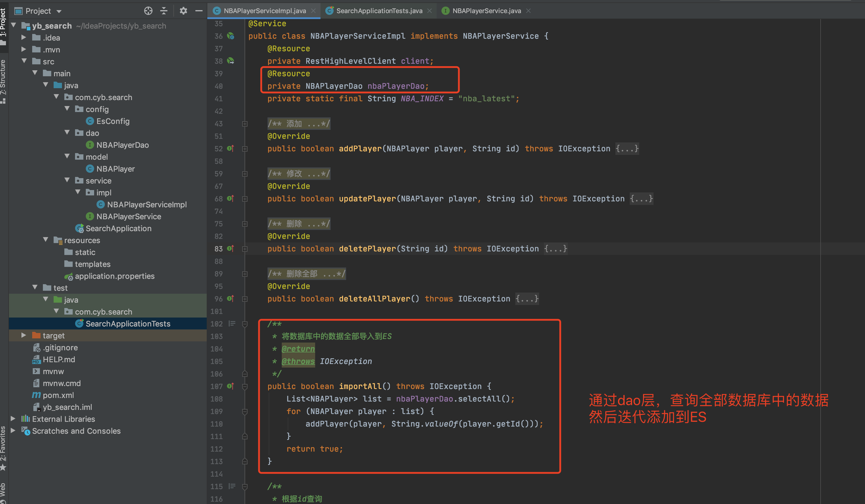Expand folded deleteAllPlayer method body
Viewport: 865px width, 504px height.
(x=245, y=299)
